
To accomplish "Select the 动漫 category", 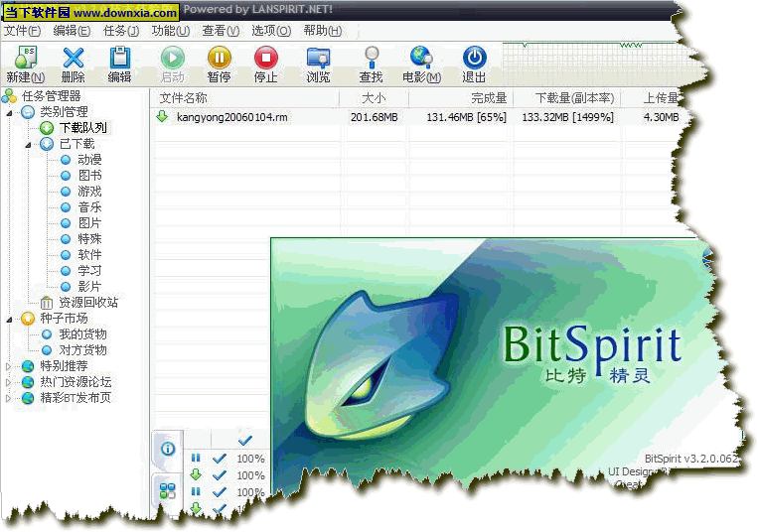I will (89, 160).
